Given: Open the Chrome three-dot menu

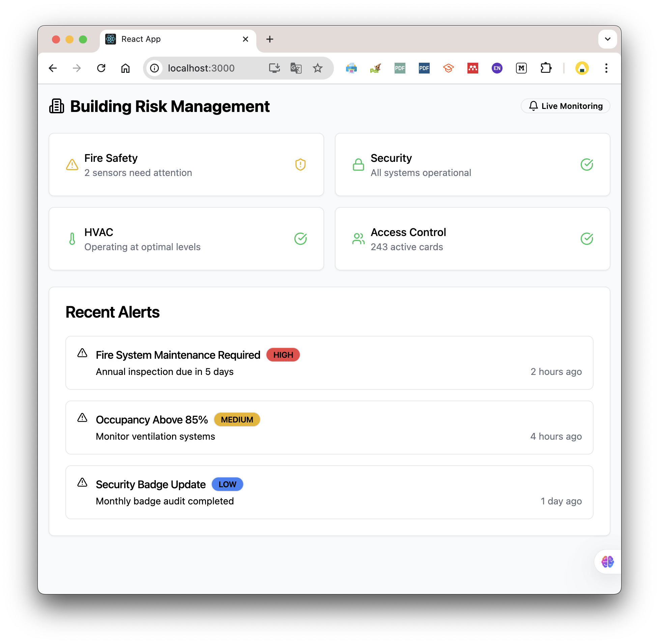Looking at the screenshot, I should click(606, 68).
